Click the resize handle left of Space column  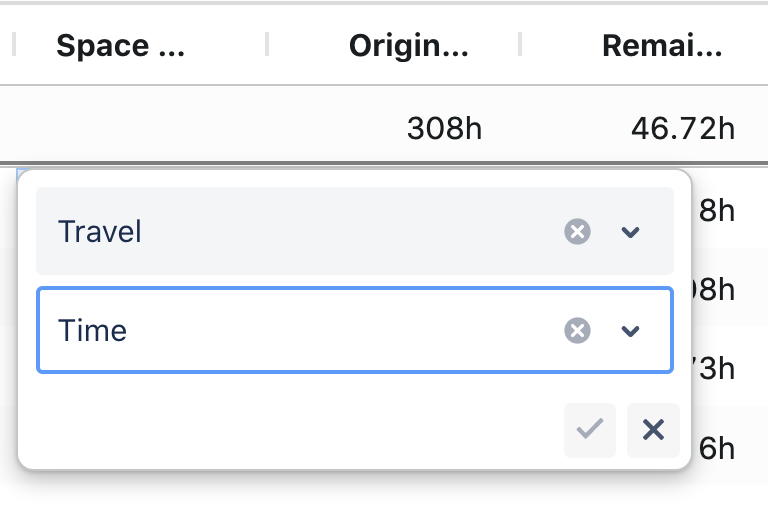pos(14,44)
